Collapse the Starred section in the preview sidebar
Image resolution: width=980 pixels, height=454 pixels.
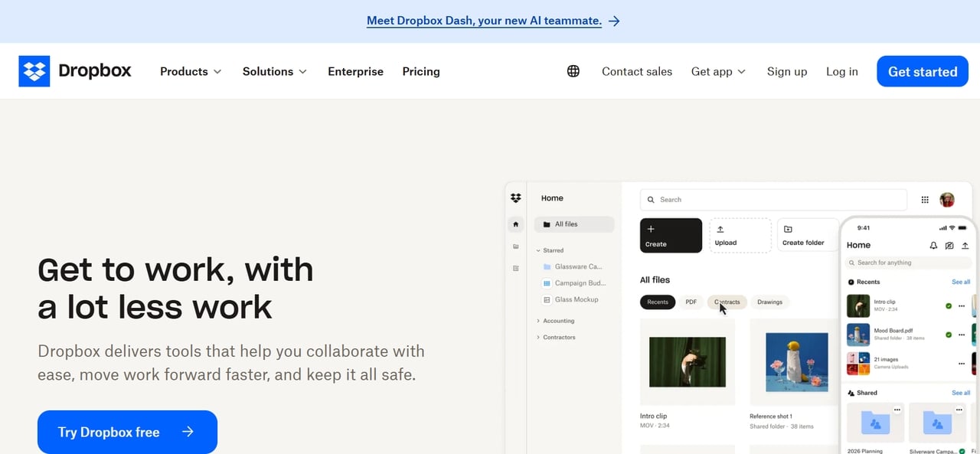[x=538, y=250]
